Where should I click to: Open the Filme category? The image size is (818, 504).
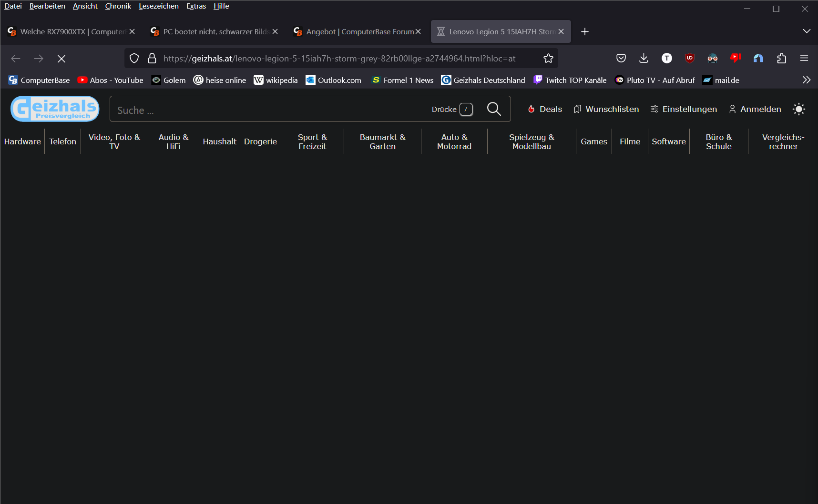coord(630,141)
